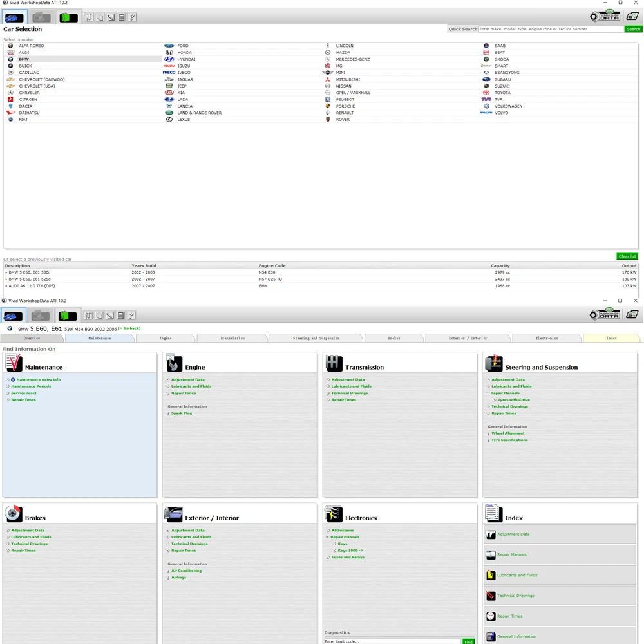Click Technical Drawings icon in Index panel

coord(491,596)
